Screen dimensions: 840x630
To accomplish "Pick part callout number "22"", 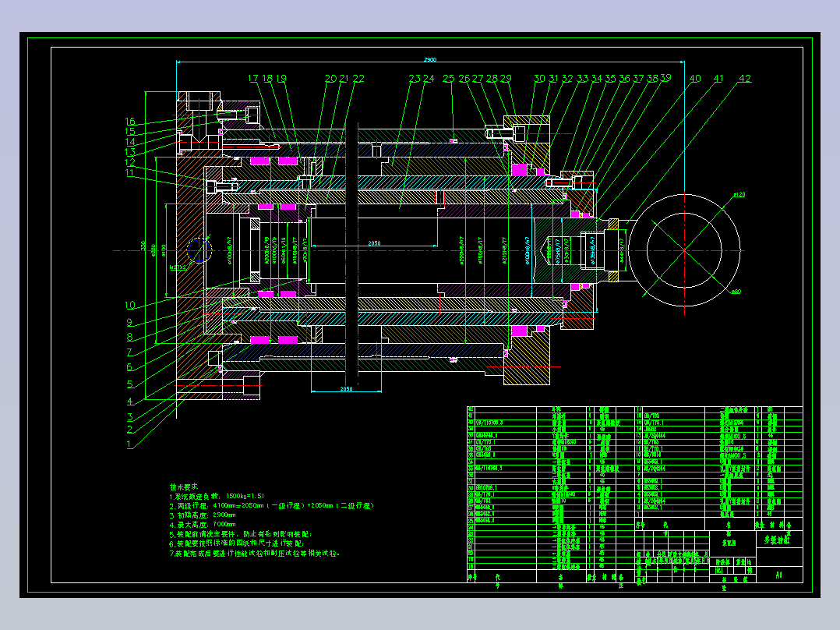I will pos(358,78).
